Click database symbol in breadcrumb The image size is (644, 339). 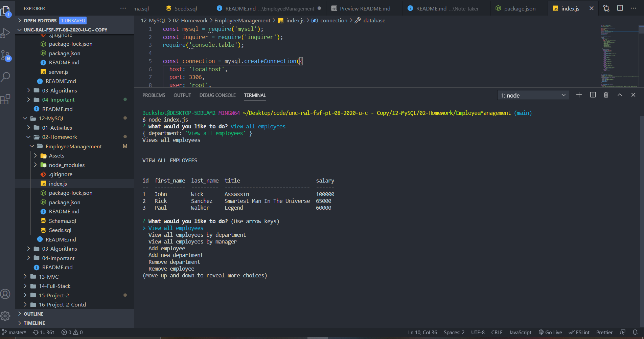tap(370, 21)
